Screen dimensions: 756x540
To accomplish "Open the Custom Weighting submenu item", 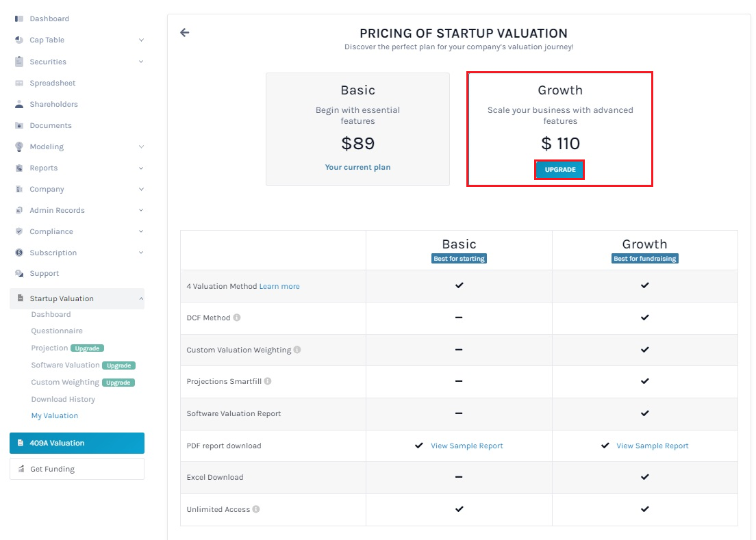I will pyautogui.click(x=65, y=382).
